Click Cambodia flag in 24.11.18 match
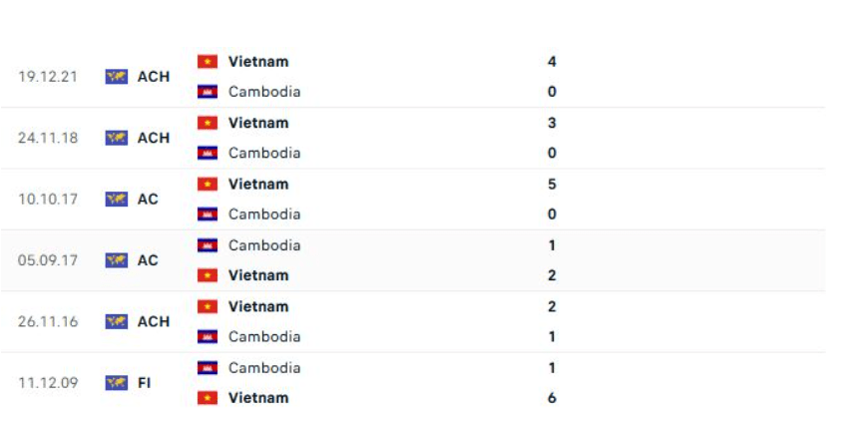This screenshot has width=868, height=424. pyautogui.click(x=208, y=153)
